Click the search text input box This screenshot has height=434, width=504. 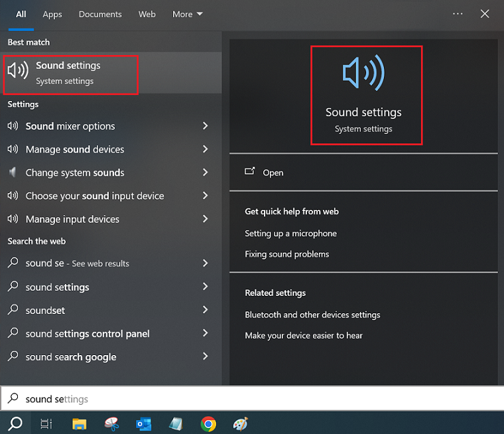(252, 399)
